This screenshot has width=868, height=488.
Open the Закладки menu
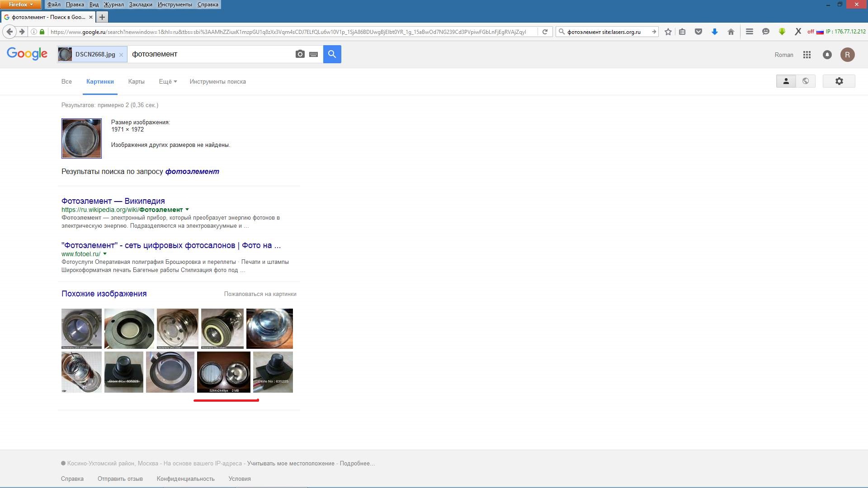point(141,5)
